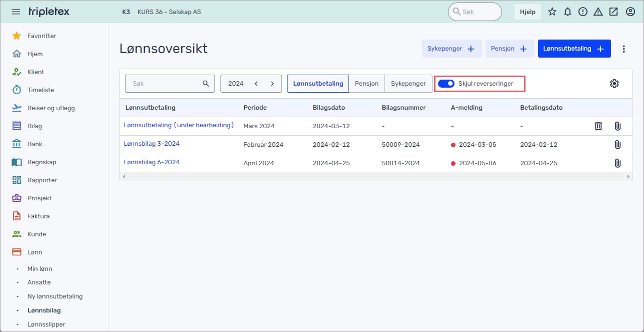
Task: Click the search magnifier in table search
Action: pyautogui.click(x=205, y=84)
